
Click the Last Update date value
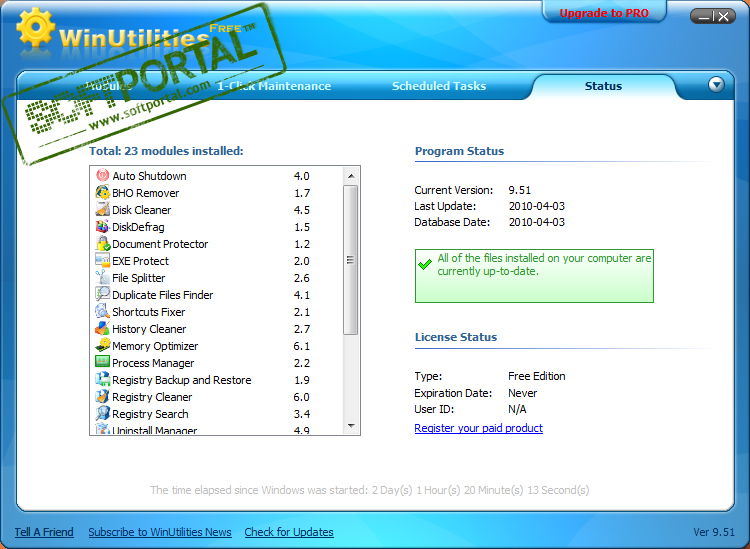(537, 206)
